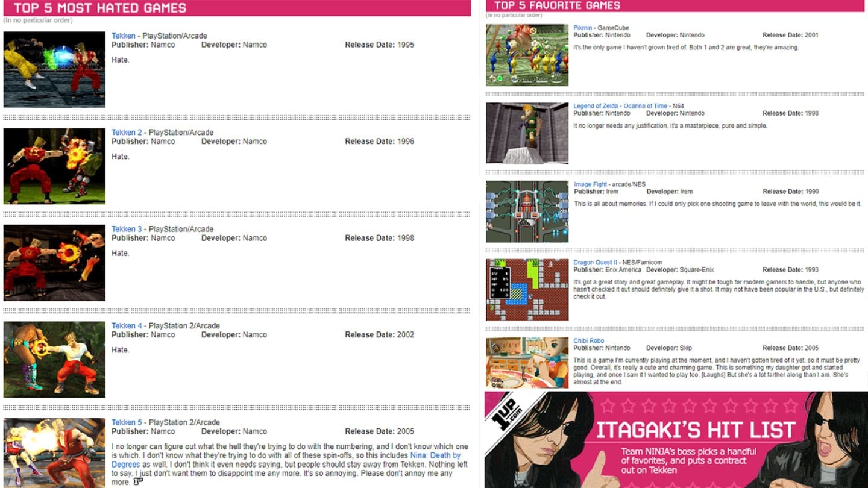Open the Chibi Robo title link
868x488 pixels.
[x=588, y=341]
